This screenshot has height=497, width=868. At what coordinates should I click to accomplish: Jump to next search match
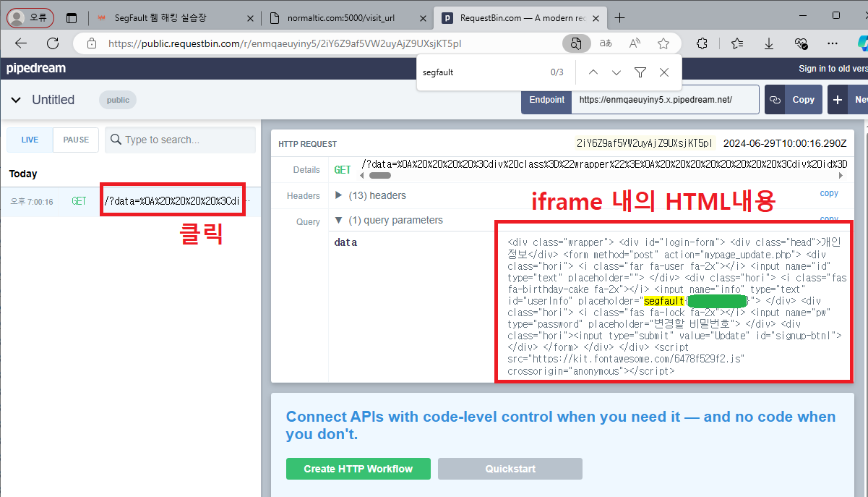pos(616,72)
